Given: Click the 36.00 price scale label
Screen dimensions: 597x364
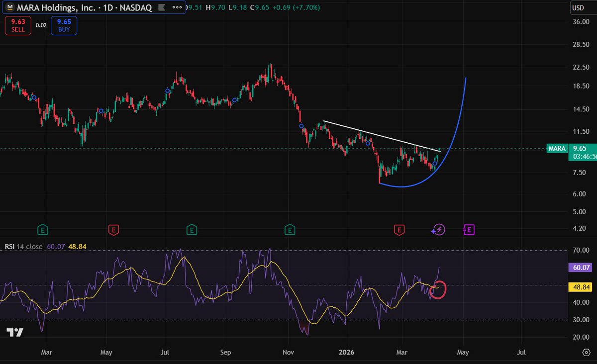Looking at the screenshot, I should (582, 22).
